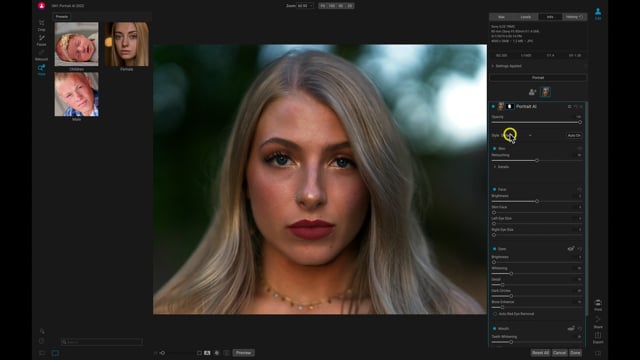Image resolution: width=640 pixels, height=360 pixels.
Task: Click the Fit zoom button
Action: coord(322,6)
